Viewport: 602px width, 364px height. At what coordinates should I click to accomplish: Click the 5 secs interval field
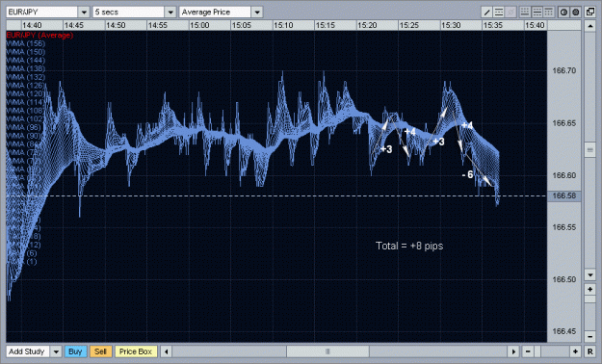129,13
